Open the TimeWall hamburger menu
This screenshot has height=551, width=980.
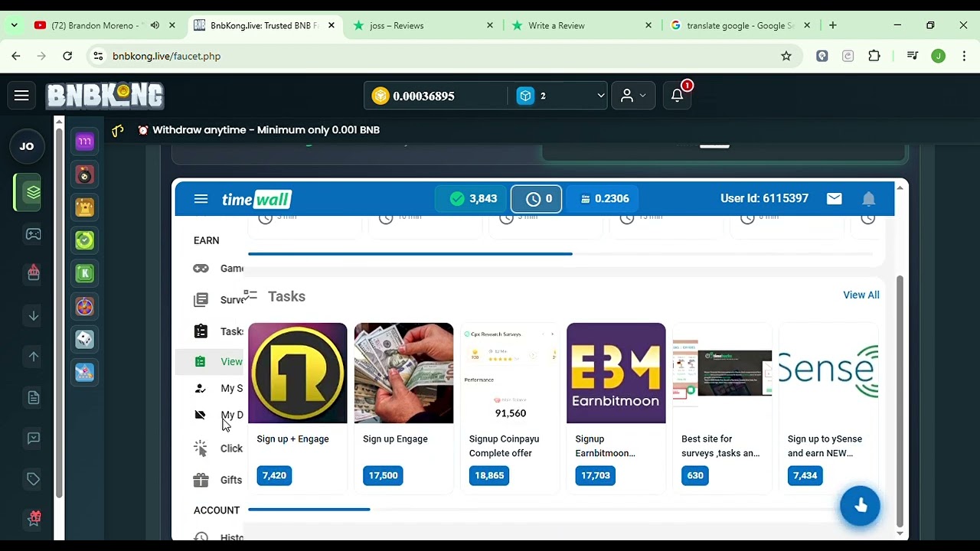coord(201,199)
